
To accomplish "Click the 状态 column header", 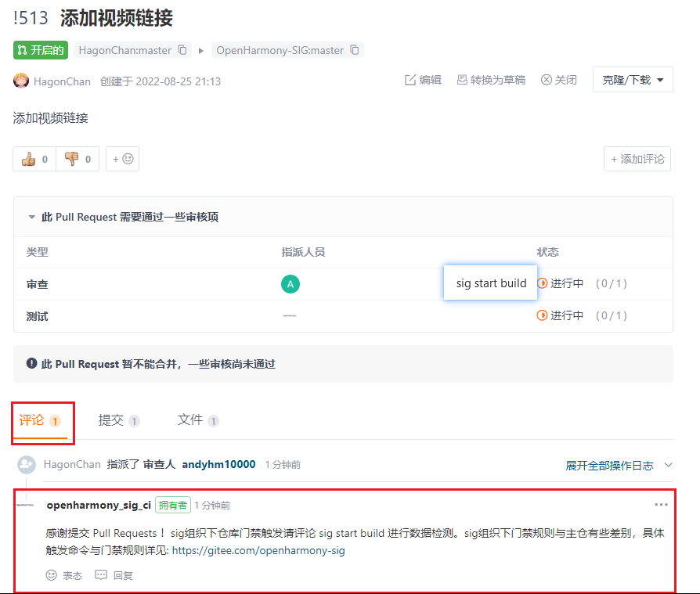I will tap(547, 252).
